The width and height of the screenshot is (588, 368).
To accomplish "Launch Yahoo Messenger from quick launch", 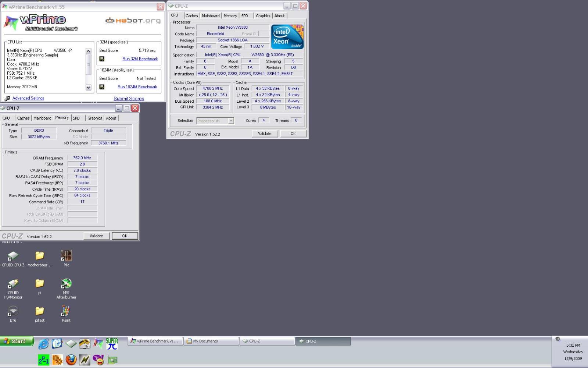I will point(98,360).
